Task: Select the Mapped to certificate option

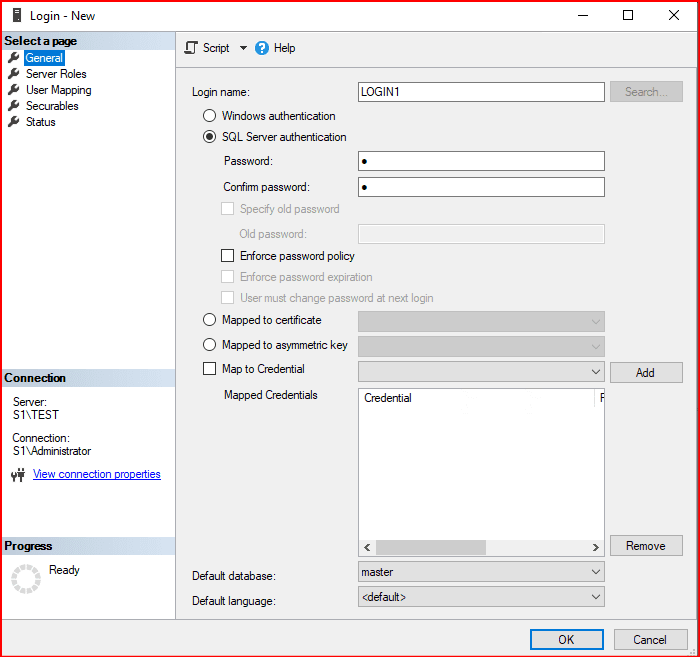Action: click(x=210, y=320)
